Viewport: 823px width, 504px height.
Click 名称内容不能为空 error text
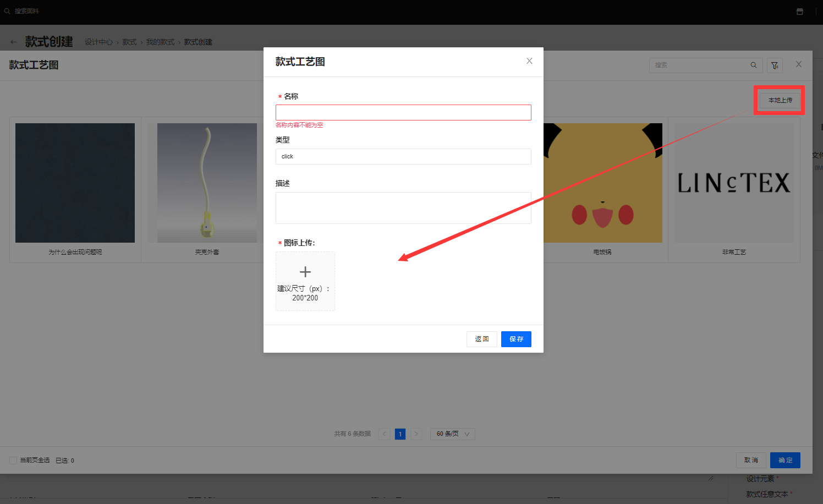pos(299,125)
